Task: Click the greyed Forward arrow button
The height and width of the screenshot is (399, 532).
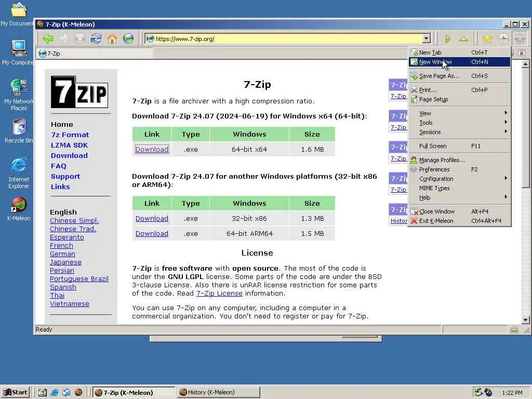Action: tap(63, 38)
